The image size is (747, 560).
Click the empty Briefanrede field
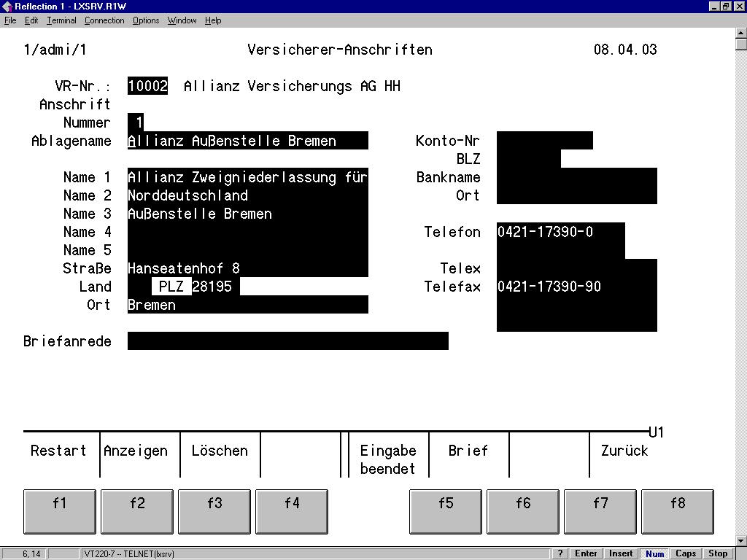point(287,341)
